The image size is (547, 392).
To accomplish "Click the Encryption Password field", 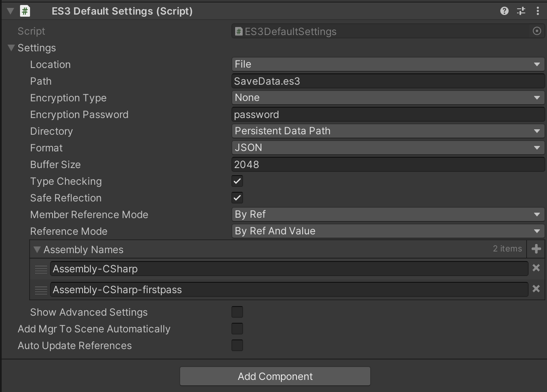I will 388,115.
